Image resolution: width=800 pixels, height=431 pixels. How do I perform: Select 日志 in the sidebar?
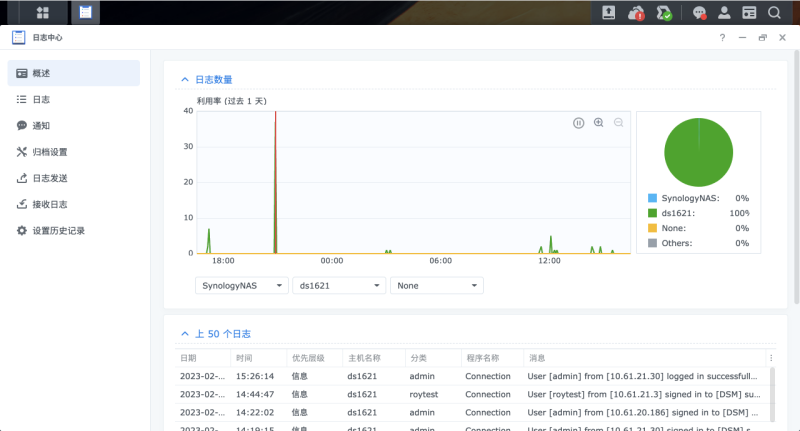click(x=73, y=99)
